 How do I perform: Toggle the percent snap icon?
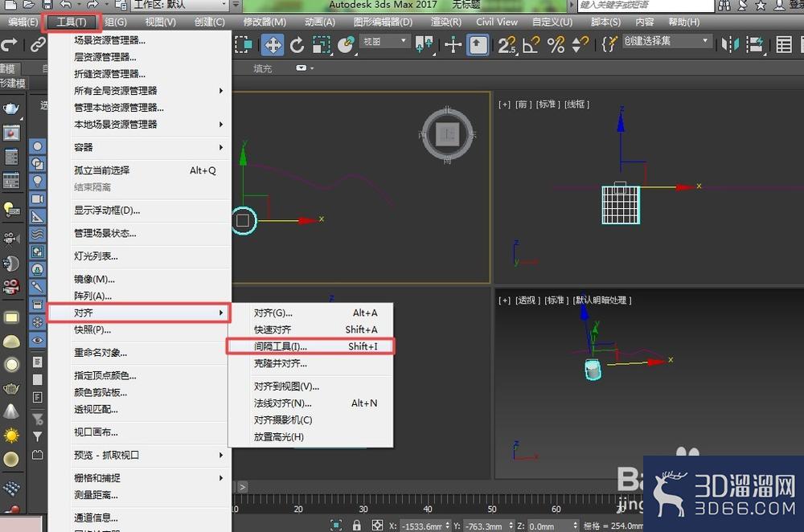(556, 45)
